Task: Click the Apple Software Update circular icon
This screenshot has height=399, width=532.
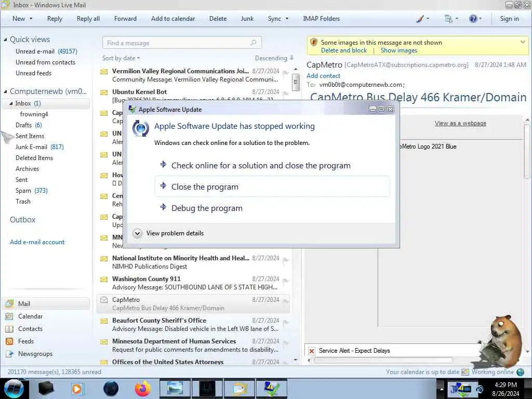Action: click(140, 128)
